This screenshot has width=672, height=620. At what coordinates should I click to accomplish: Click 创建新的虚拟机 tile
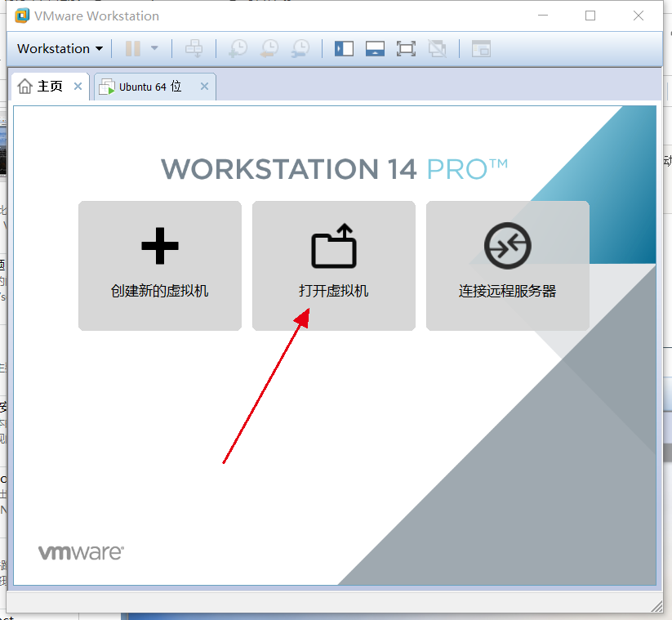click(160, 265)
